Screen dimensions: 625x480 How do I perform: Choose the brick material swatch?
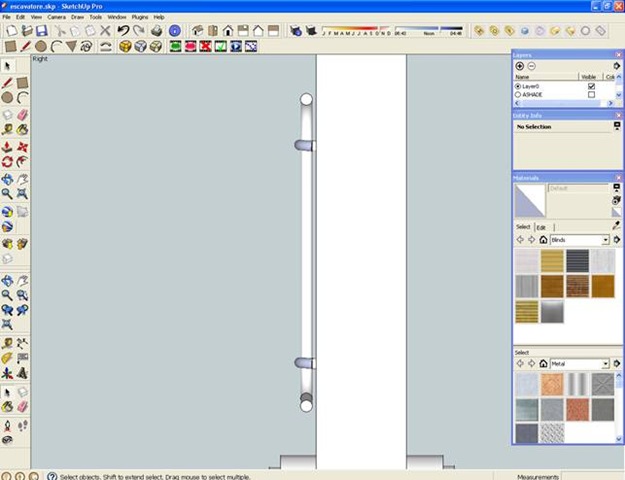click(x=578, y=286)
